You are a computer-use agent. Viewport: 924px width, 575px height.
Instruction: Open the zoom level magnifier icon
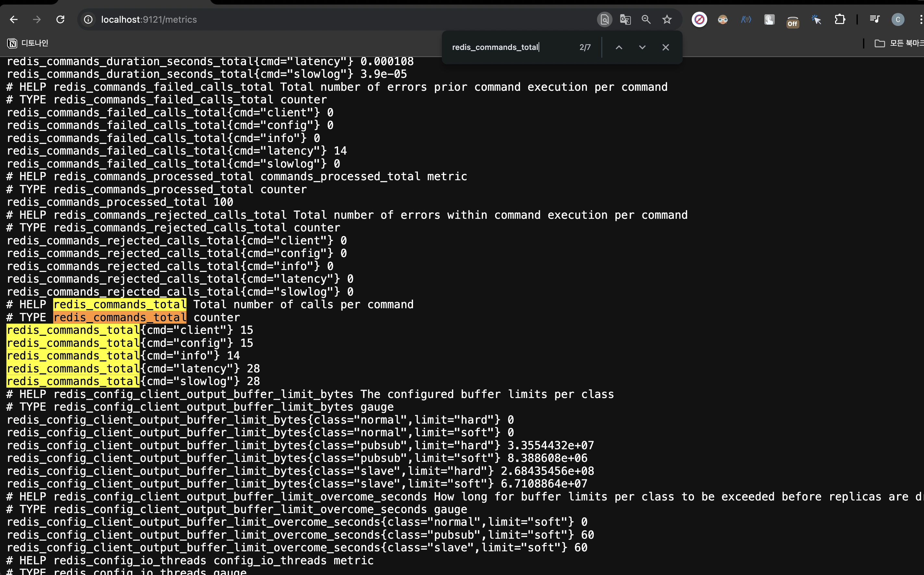point(646,19)
